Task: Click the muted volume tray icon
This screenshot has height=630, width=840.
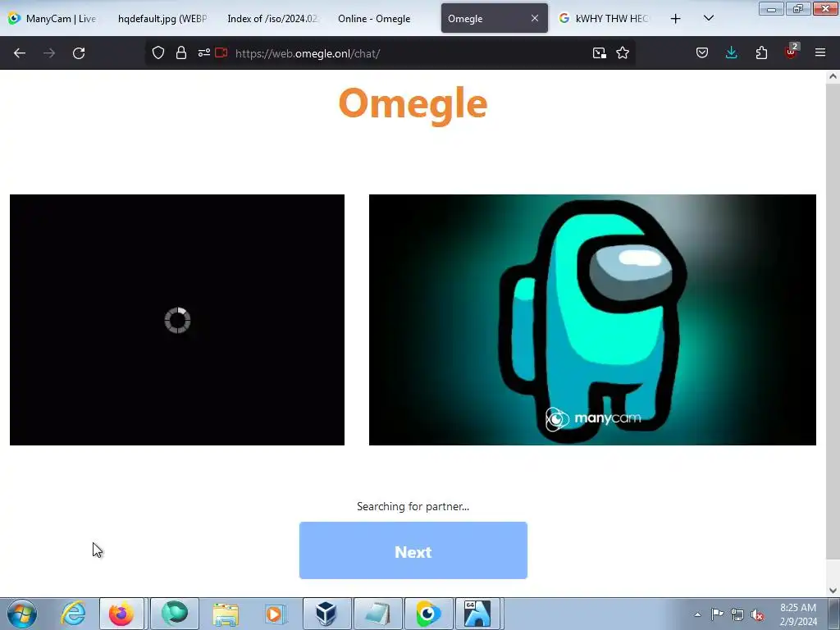Action: (x=757, y=615)
